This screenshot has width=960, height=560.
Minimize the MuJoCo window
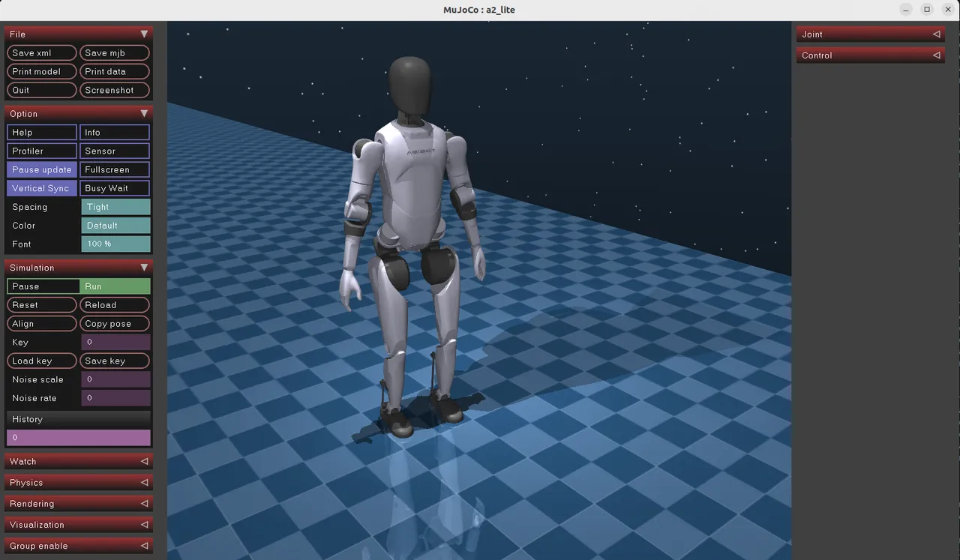pos(906,10)
